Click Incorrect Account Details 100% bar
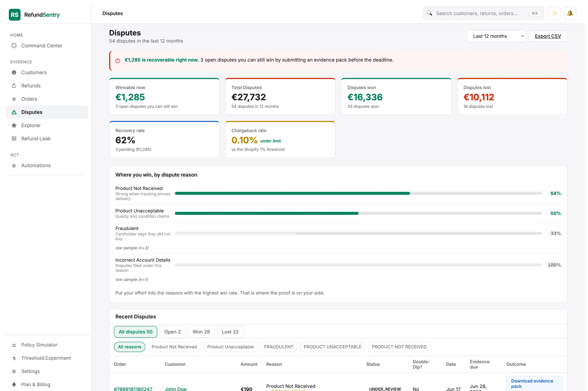The width and height of the screenshot is (588, 391). click(x=358, y=265)
